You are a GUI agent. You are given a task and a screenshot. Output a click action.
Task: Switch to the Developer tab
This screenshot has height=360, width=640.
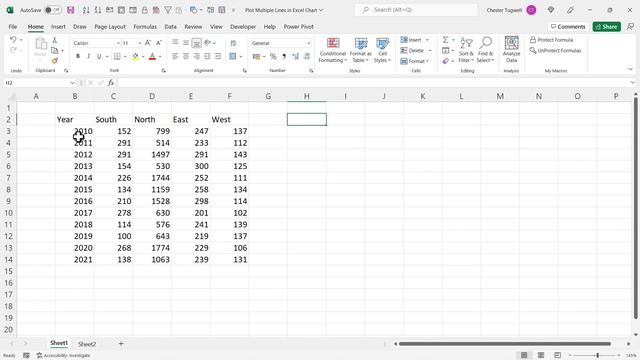243,27
